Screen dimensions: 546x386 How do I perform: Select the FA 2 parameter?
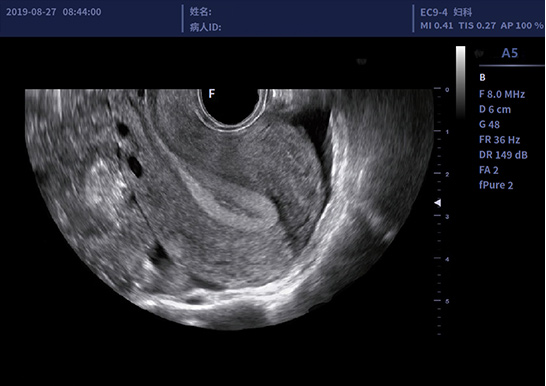[x=489, y=170]
